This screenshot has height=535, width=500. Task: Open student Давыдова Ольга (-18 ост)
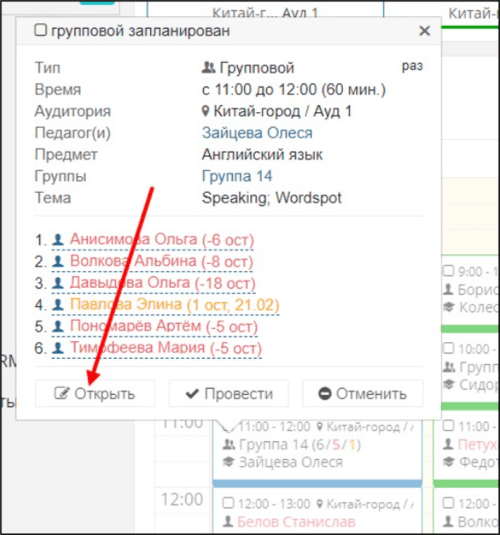pyautogui.click(x=162, y=283)
